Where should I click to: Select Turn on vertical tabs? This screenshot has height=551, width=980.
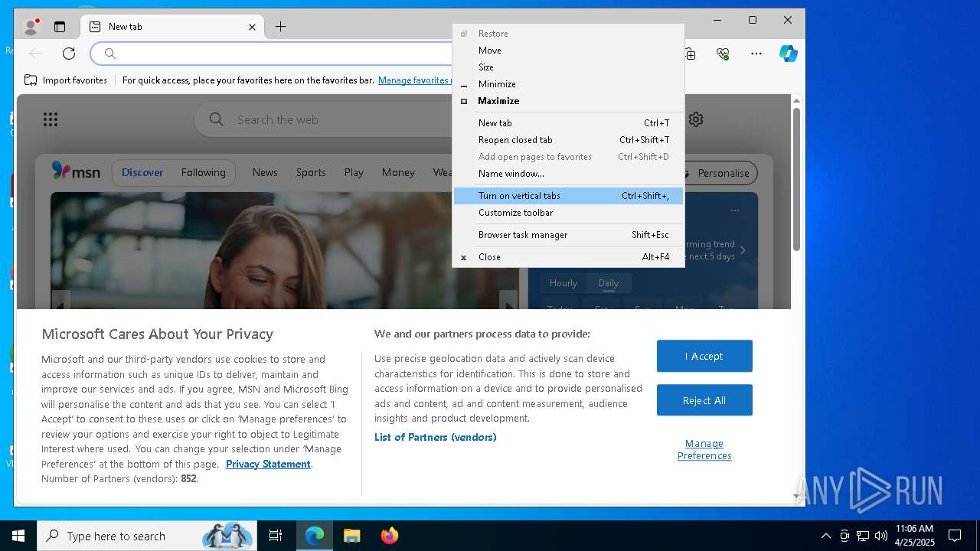568,196
